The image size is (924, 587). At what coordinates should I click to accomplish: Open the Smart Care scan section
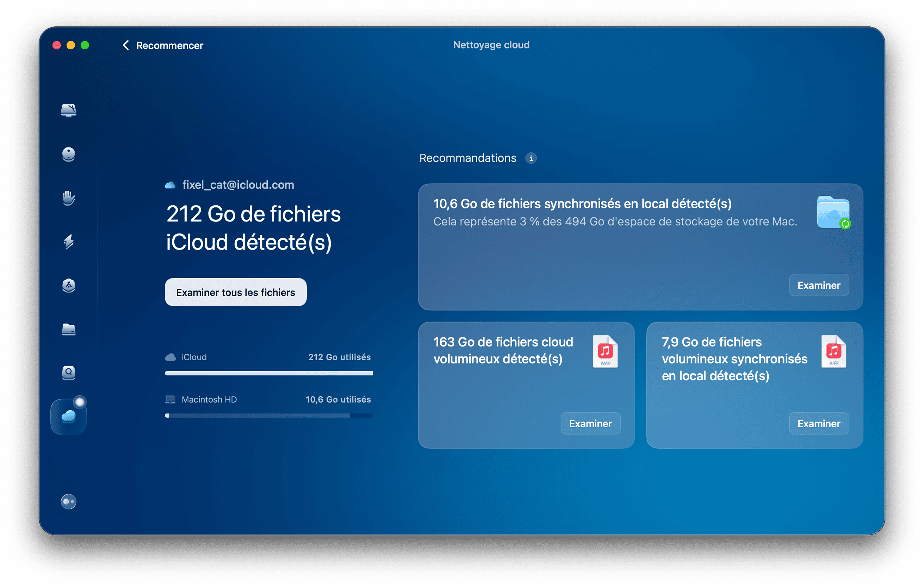click(68, 111)
